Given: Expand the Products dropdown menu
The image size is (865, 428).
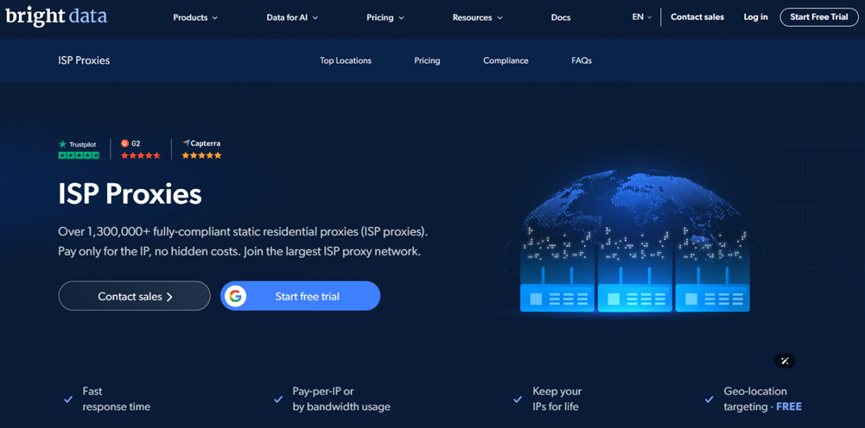Looking at the screenshot, I should point(195,17).
